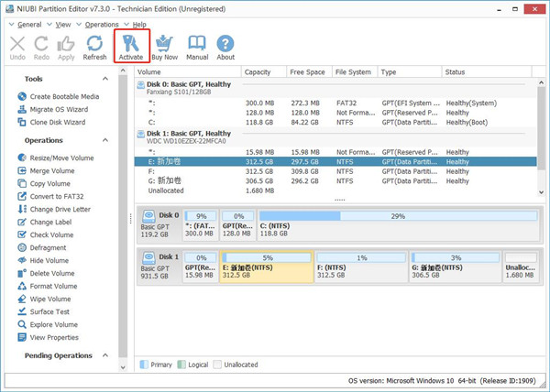The width and height of the screenshot is (550, 392).
Task: Click the Activate key icon in toolbar
Action: coord(131,42)
